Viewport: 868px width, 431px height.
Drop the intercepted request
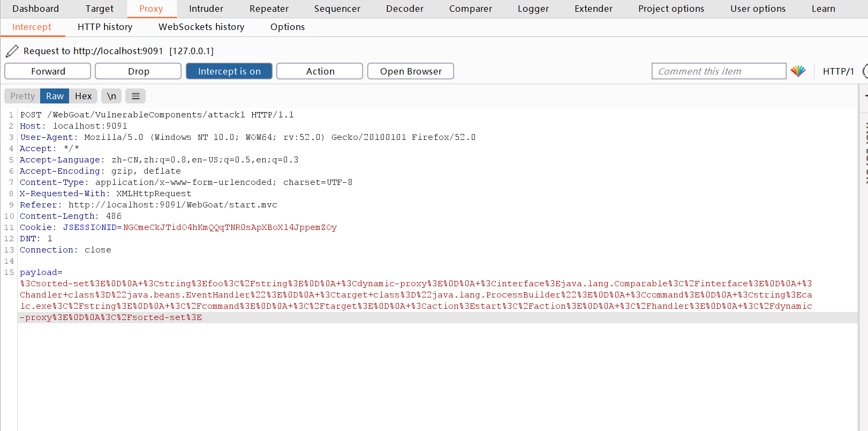tap(138, 71)
